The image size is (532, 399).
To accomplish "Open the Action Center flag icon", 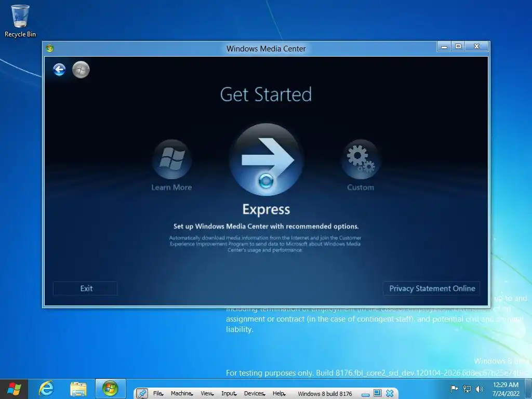I will [x=454, y=389].
